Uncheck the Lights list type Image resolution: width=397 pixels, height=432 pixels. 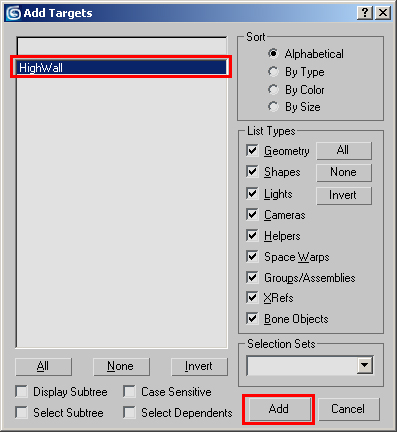click(252, 194)
